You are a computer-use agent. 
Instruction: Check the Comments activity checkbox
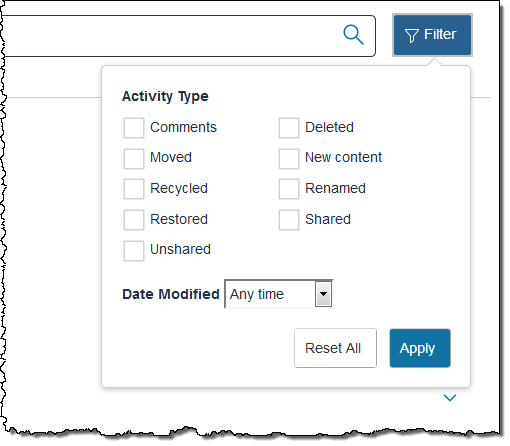(x=134, y=128)
